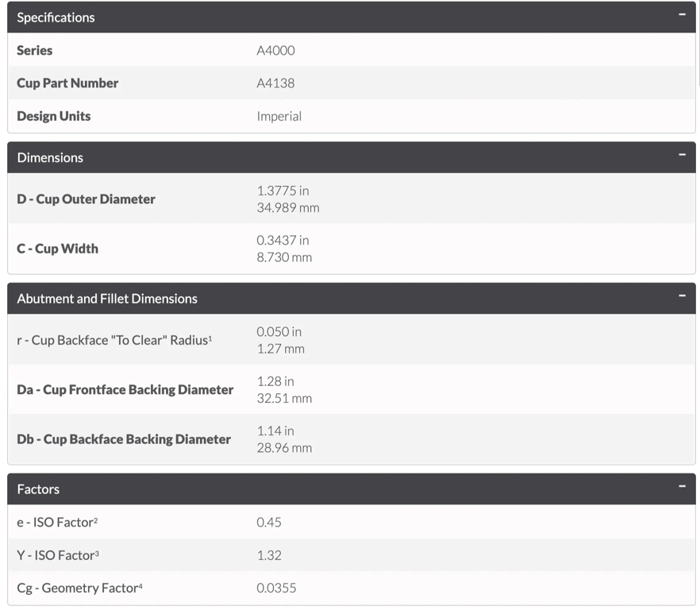Open footnote 2 next to e - ISO Factor
The width and height of the screenshot is (700, 610).
[x=95, y=519]
